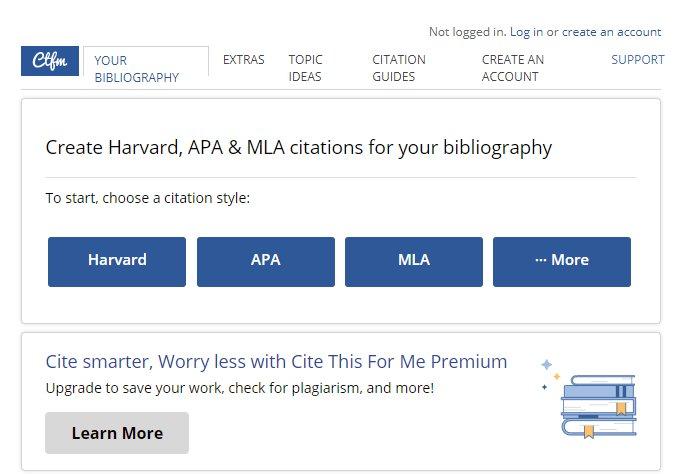Select the MLA citation style

(x=414, y=262)
